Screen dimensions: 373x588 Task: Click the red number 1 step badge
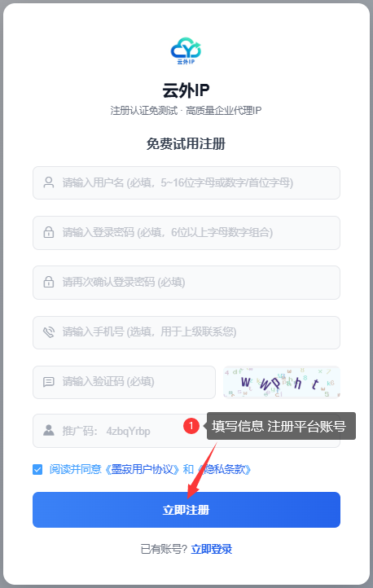pyautogui.click(x=191, y=426)
